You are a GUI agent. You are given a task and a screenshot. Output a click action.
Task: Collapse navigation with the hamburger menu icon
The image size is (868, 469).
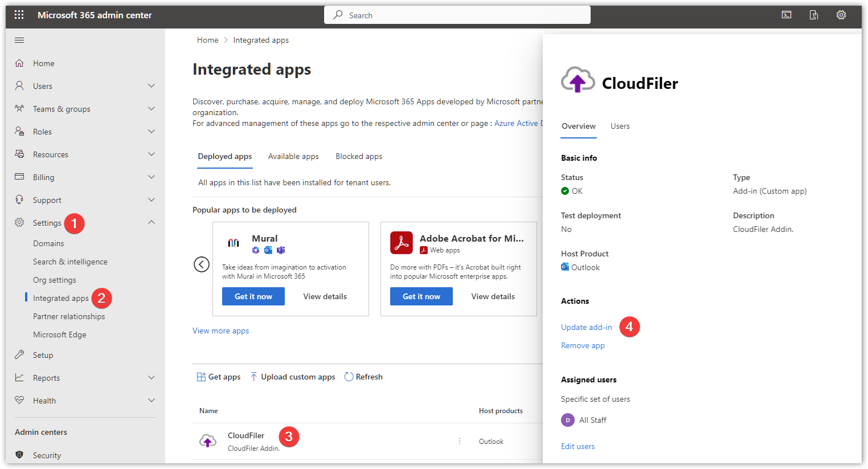coord(19,40)
